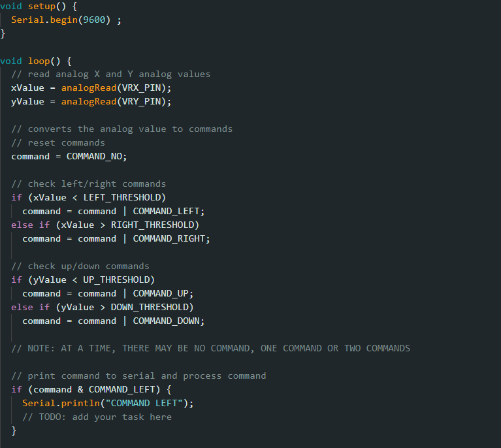
Task: Click 'else if (xValue > RIGHT_THRESHOLD)' line
Action: 105,225
